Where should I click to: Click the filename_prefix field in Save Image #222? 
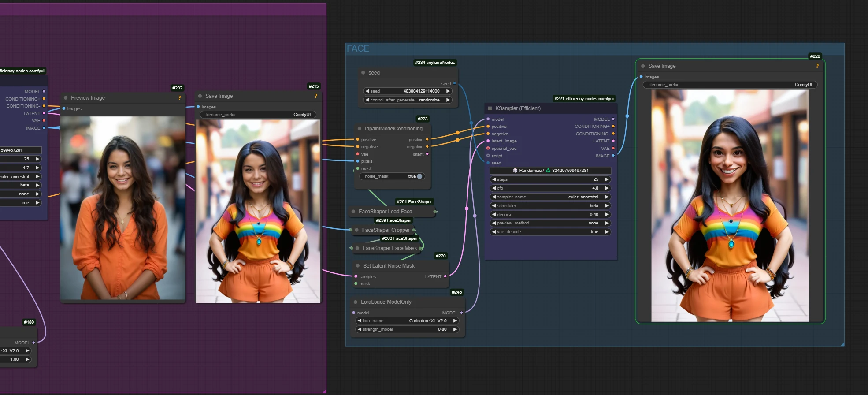[x=730, y=85]
